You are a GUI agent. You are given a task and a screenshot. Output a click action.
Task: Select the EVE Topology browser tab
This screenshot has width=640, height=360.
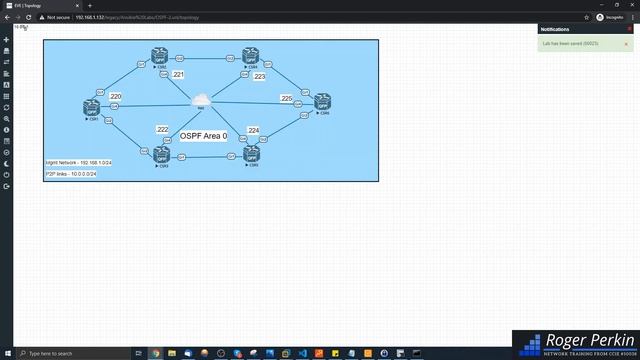coord(42,6)
